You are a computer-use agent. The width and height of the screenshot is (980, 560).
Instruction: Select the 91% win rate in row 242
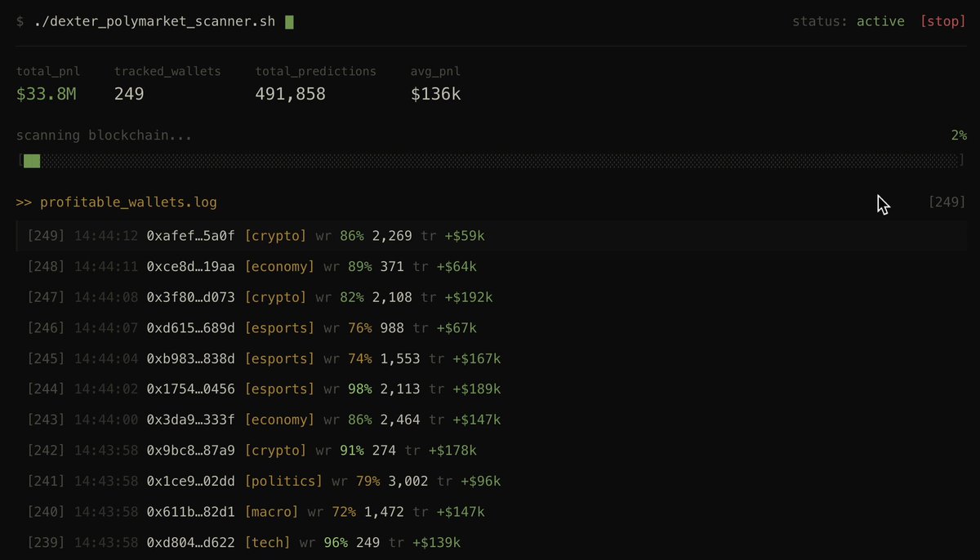[352, 451]
